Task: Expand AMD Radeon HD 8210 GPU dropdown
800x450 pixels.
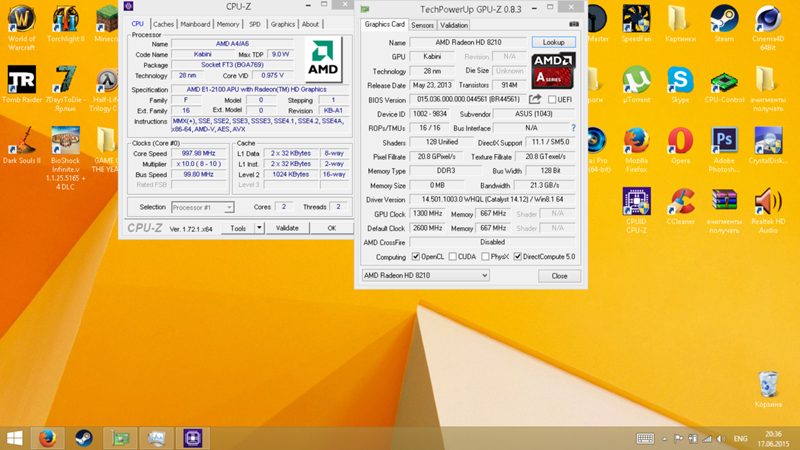Action: point(484,276)
